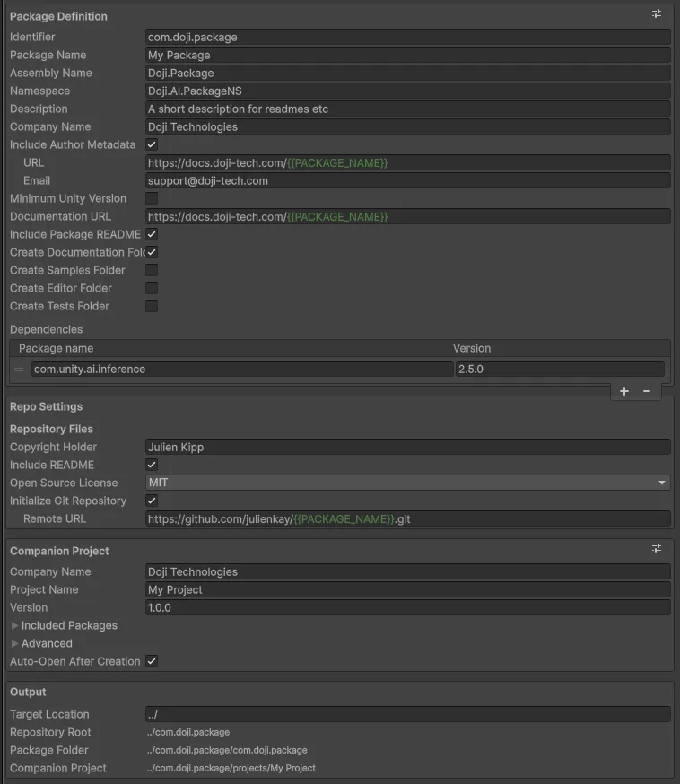Edit the Remote URL field
The height and width of the screenshot is (784, 680).
pyautogui.click(x=408, y=519)
